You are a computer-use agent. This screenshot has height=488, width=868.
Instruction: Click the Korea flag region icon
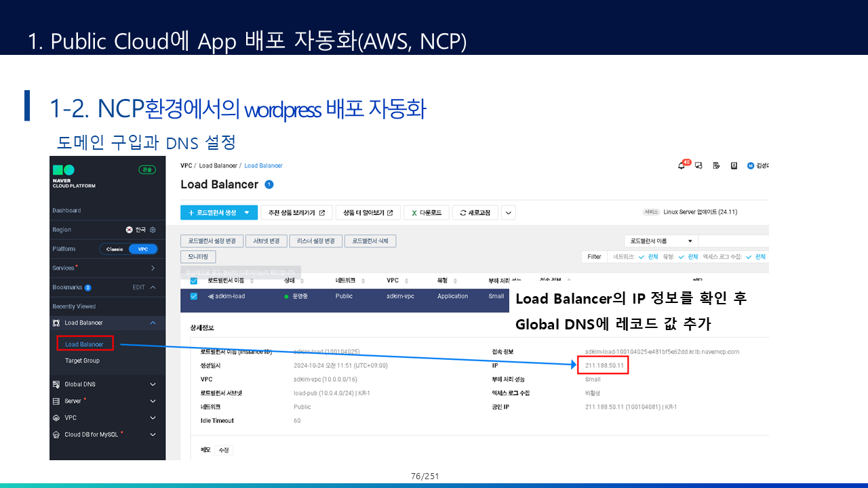129,230
